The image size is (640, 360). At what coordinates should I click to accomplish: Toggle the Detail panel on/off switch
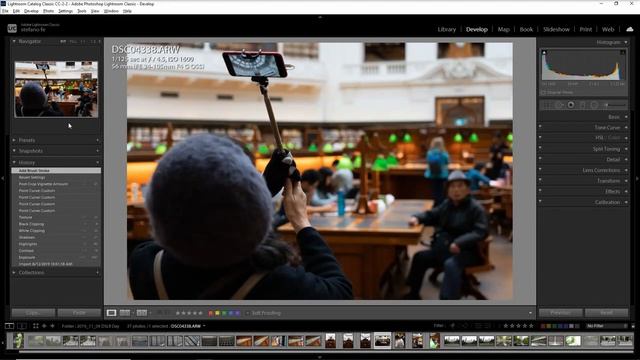tap(540, 158)
